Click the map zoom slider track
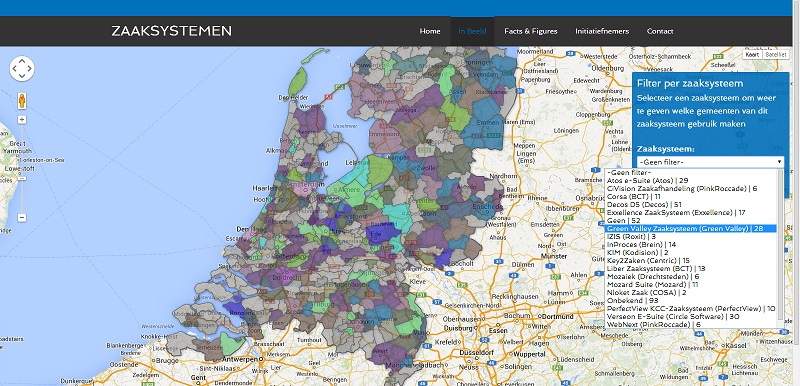The width and height of the screenshot is (800, 386). [22, 169]
